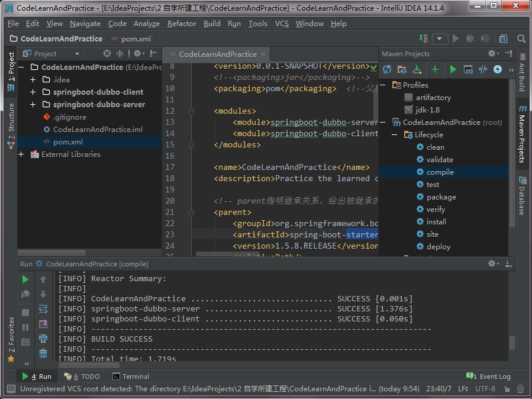The image size is (532, 399).
Task: Add Maven project with plus icon
Action: click(x=434, y=69)
